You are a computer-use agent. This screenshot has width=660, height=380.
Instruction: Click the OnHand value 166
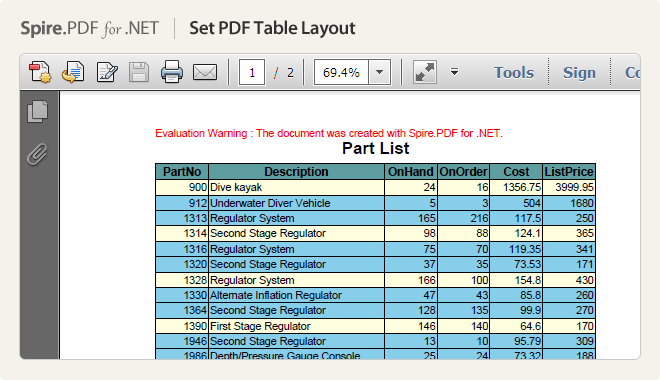(x=411, y=280)
